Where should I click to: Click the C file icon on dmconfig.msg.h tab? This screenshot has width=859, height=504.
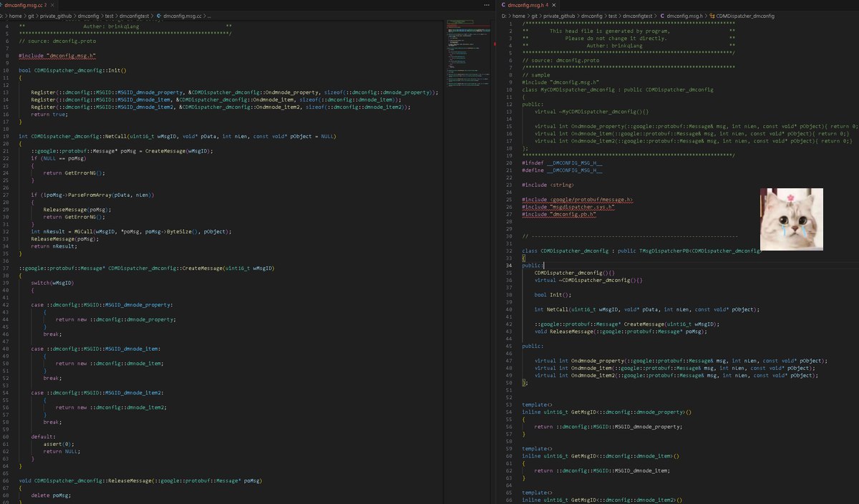click(x=503, y=5)
